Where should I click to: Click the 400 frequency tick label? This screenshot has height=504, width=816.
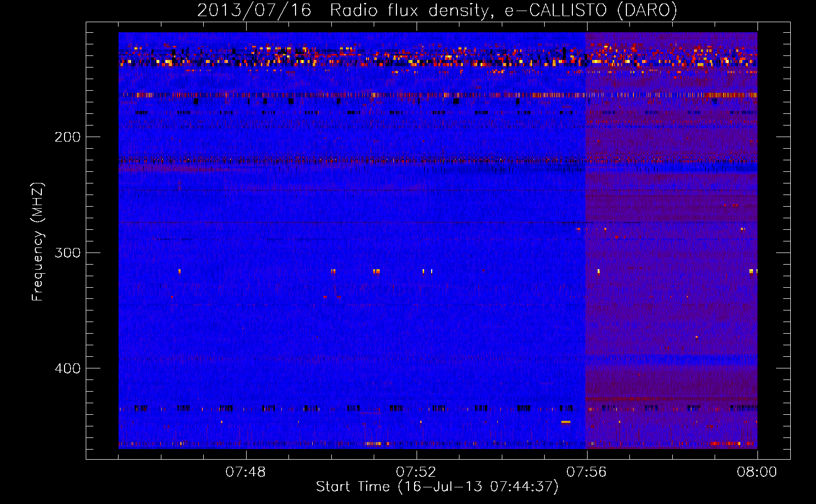(68, 368)
